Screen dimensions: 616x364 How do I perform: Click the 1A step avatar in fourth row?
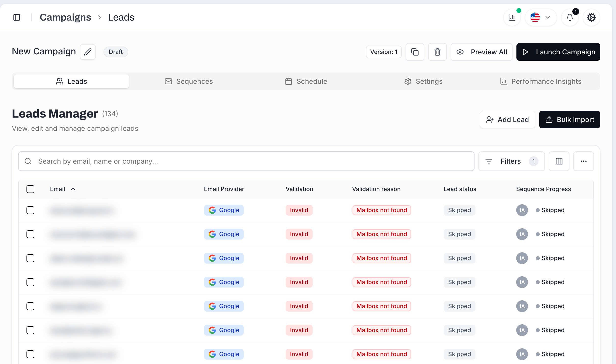point(522,282)
